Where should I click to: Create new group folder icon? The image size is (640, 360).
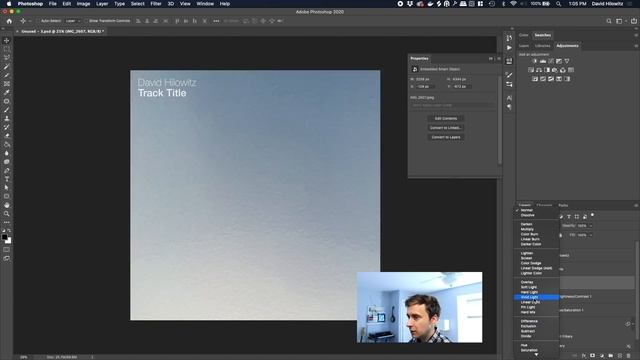(x=611, y=356)
